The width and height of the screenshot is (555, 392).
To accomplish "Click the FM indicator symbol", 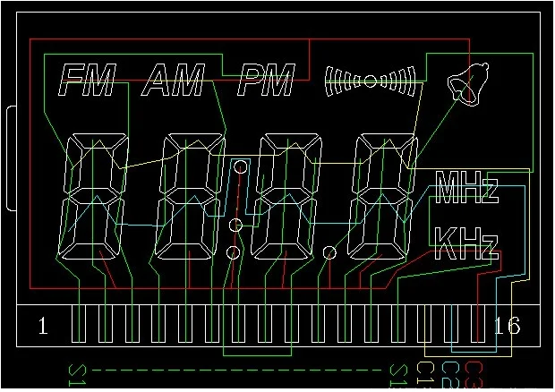I will coord(88,80).
